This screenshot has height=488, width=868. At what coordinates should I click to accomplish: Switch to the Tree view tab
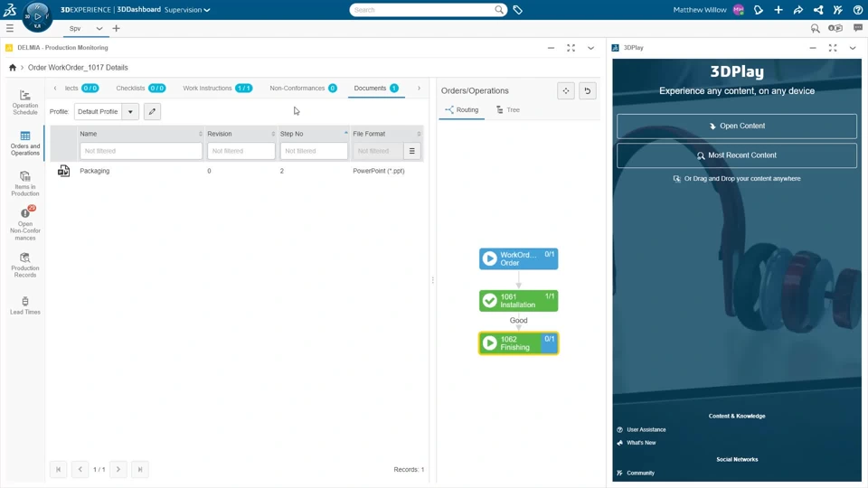(x=507, y=109)
